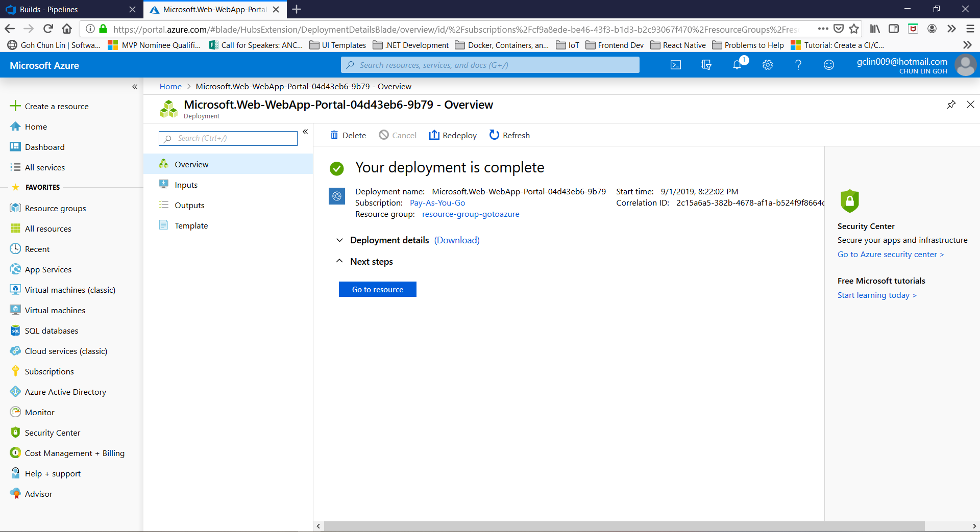980x532 pixels.
Task: Collapse the Next steps section
Action: point(339,261)
